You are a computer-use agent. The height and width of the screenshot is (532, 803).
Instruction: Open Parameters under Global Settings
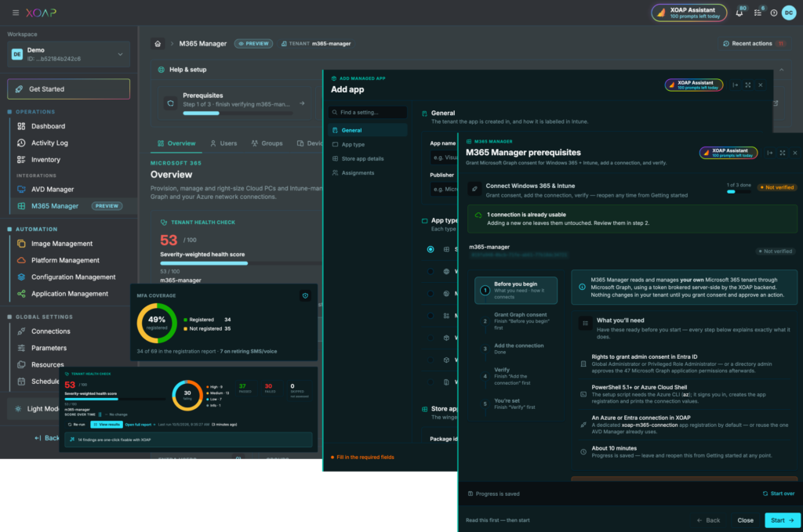coord(49,348)
